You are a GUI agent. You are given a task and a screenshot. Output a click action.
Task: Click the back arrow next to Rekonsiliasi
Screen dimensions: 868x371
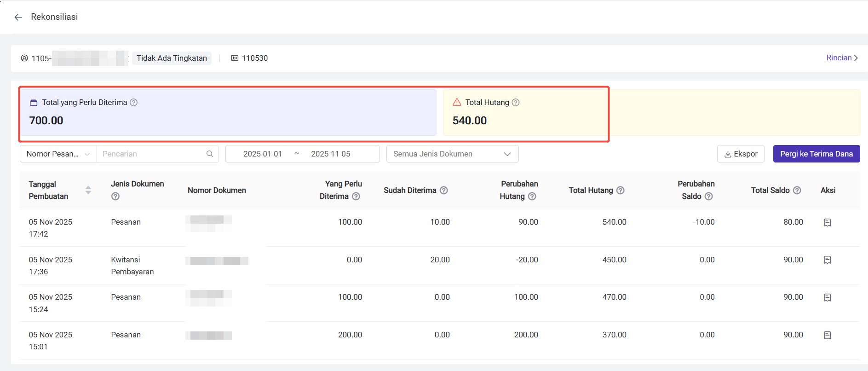point(18,17)
